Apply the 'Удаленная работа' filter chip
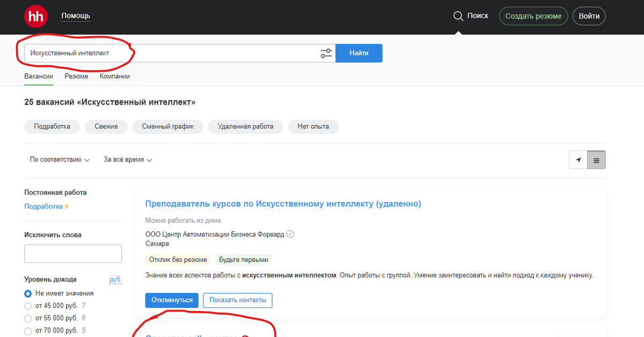The width and height of the screenshot is (644, 337). tap(245, 127)
